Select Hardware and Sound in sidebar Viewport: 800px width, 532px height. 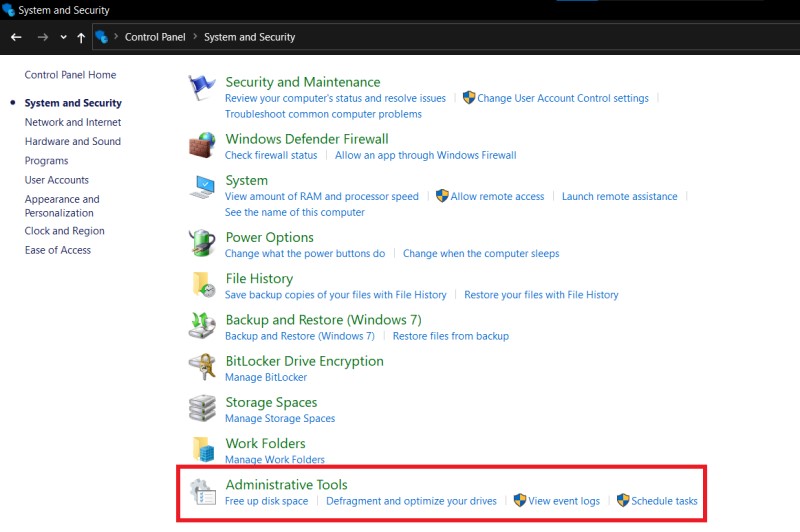click(73, 141)
